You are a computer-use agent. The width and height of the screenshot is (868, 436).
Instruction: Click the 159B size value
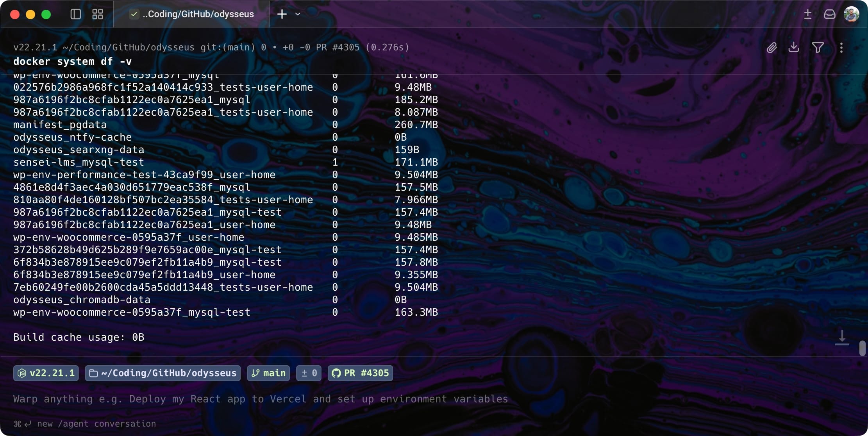(x=407, y=150)
